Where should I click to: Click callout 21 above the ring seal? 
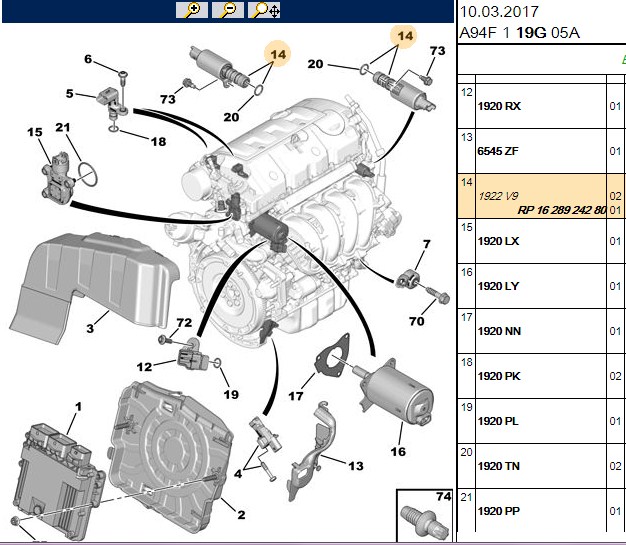pos(63,127)
